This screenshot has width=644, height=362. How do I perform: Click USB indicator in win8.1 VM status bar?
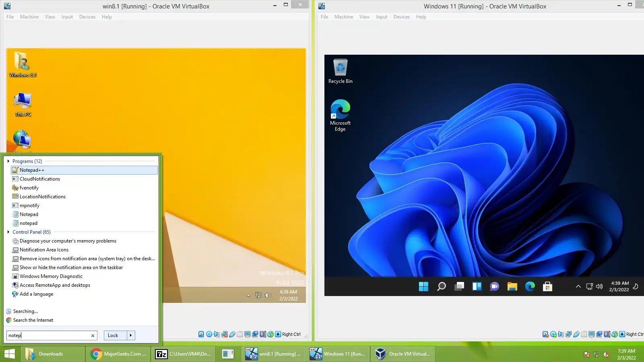(x=232, y=334)
